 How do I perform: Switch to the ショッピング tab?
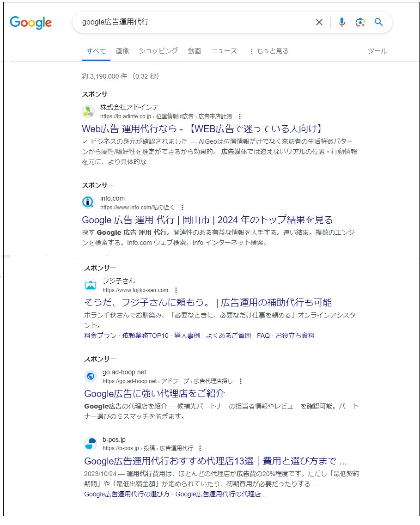tap(158, 51)
